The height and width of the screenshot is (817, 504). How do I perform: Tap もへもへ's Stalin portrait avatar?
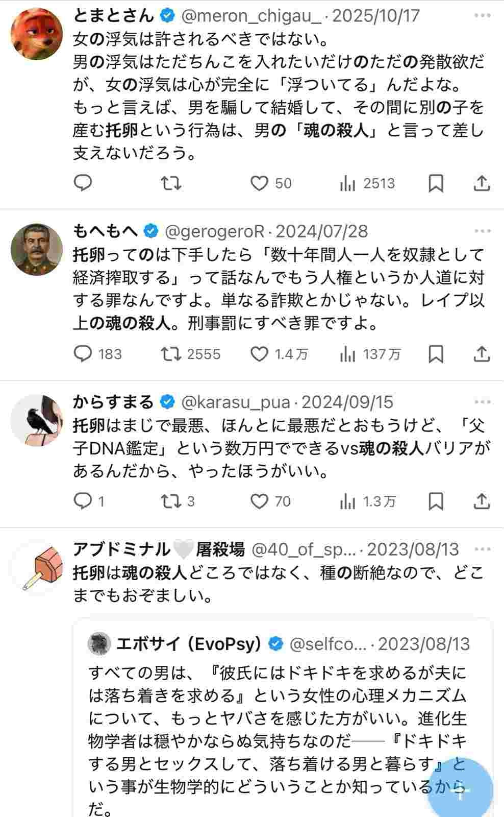tap(36, 250)
